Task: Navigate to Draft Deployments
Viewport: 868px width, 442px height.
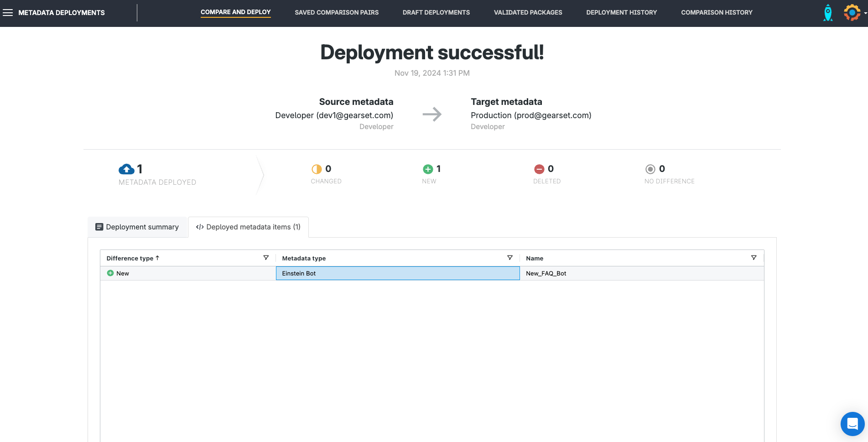Action: [436, 13]
